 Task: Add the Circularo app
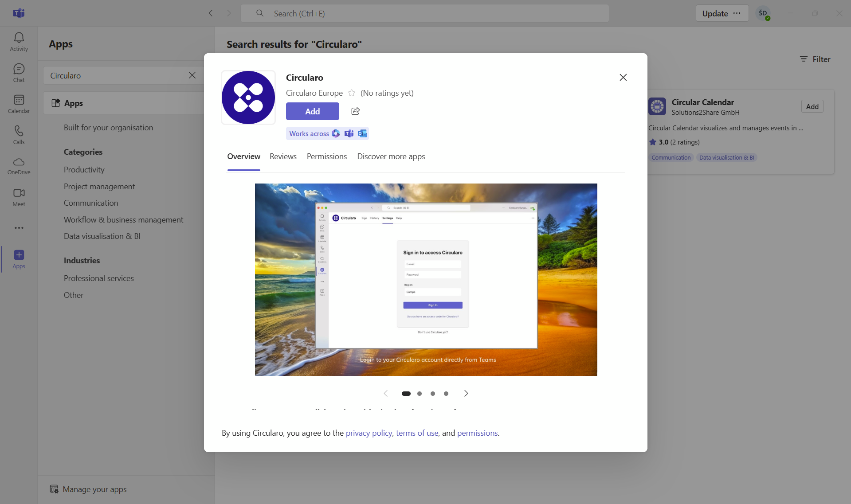pos(312,111)
